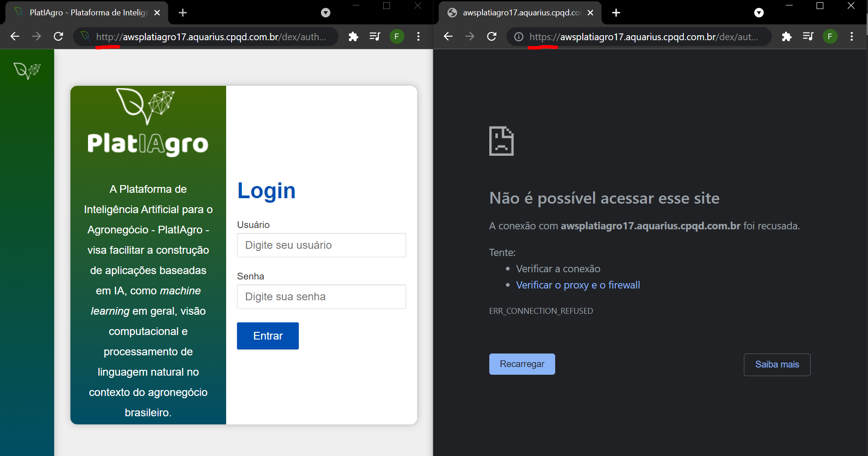868x456 pixels.
Task: Open Extensions puzzle icon in left browser window
Action: (x=353, y=37)
